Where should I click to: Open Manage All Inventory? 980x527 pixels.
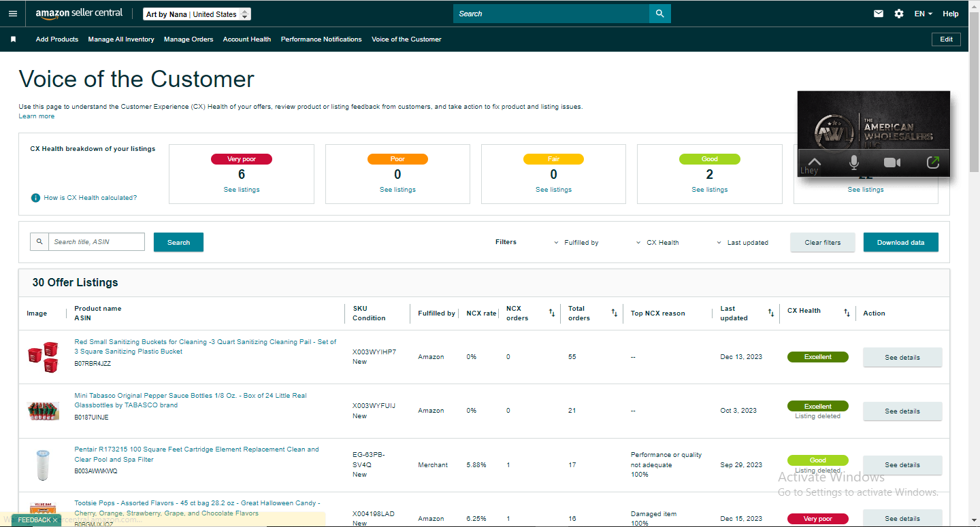pos(121,39)
